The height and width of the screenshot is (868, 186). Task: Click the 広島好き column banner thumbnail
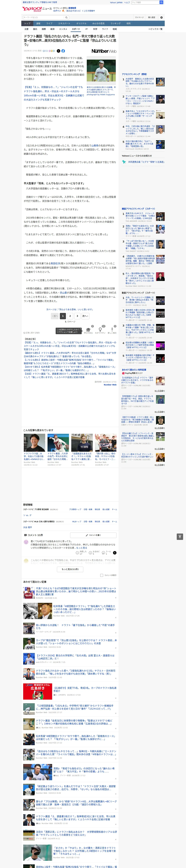[38, 692]
